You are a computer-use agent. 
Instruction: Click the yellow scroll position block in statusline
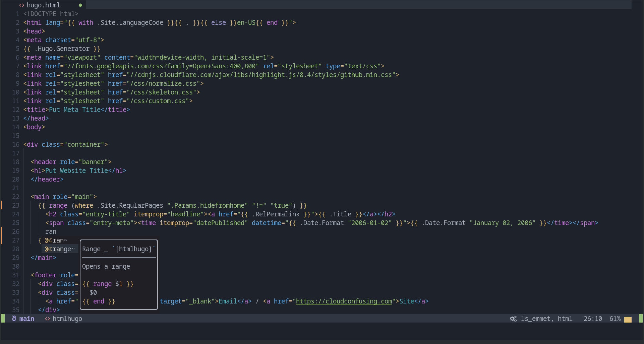click(x=628, y=319)
